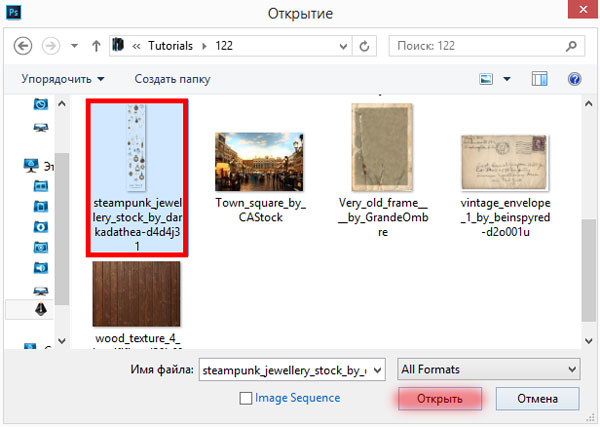600x427 pixels.
Task: Click the Открыть button
Action: pyautogui.click(x=440, y=398)
